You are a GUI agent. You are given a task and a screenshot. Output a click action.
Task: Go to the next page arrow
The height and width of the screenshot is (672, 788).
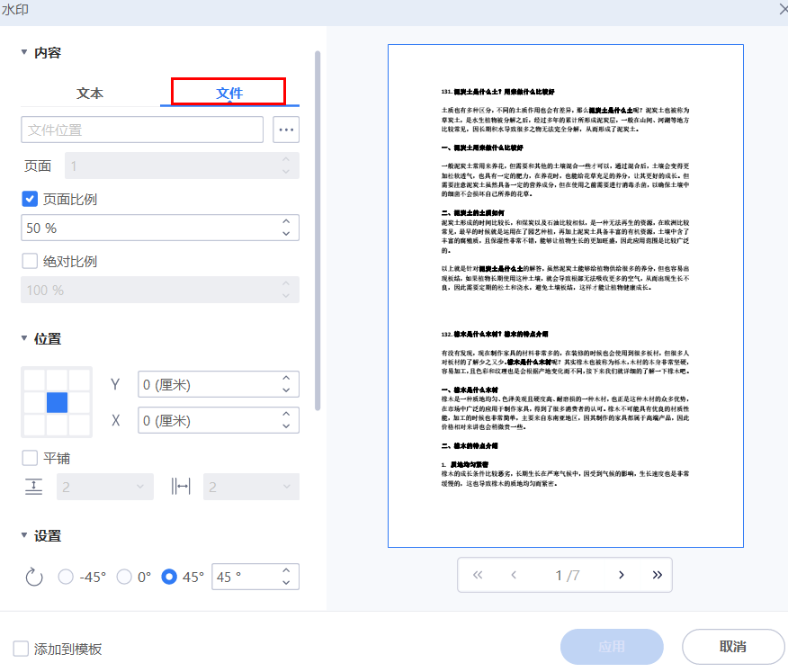(x=621, y=575)
